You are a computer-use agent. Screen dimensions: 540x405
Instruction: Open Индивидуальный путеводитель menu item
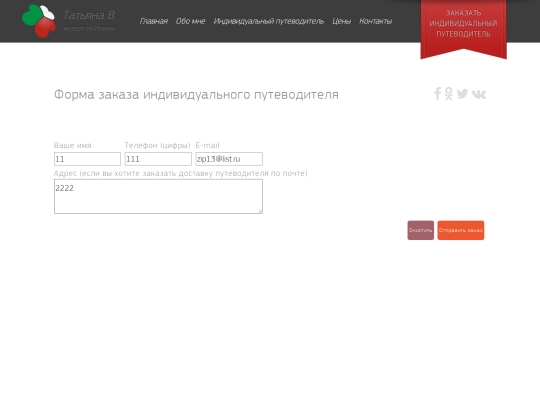269,21
